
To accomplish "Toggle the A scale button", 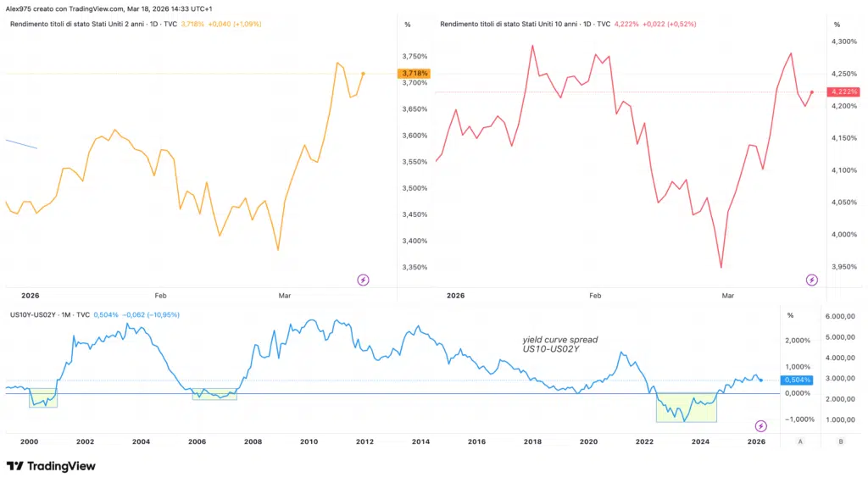I will [x=800, y=441].
